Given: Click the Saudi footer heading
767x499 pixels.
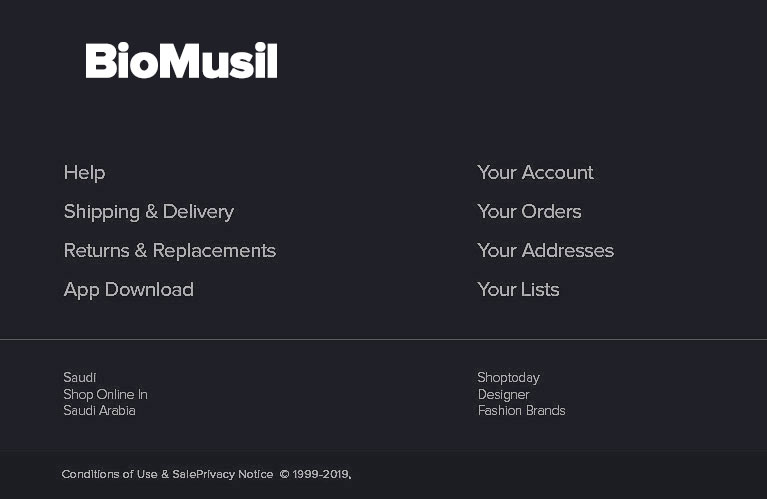Looking at the screenshot, I should tap(80, 378).
